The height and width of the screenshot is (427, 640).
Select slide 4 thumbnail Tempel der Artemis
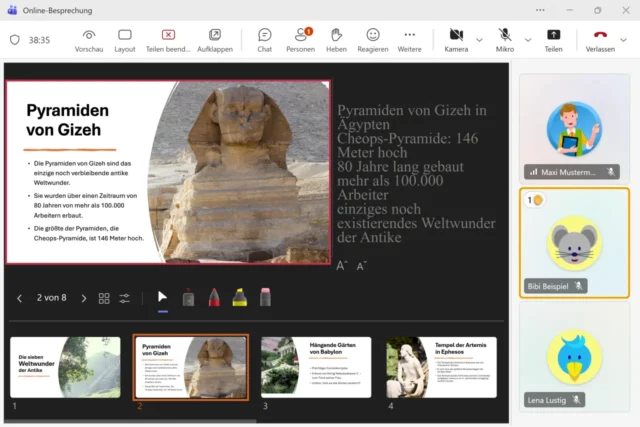pos(442,367)
